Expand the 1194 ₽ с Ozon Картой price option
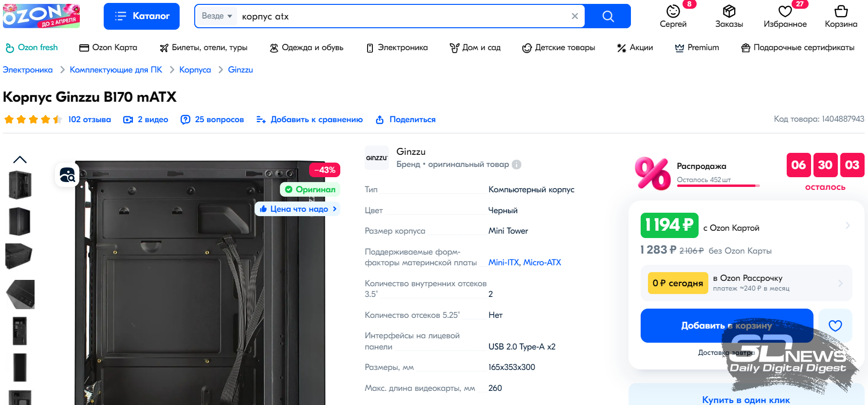 [x=745, y=225]
